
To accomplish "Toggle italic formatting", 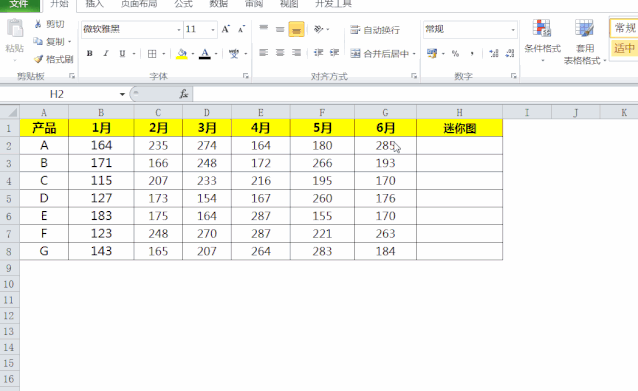I will coord(106,53).
